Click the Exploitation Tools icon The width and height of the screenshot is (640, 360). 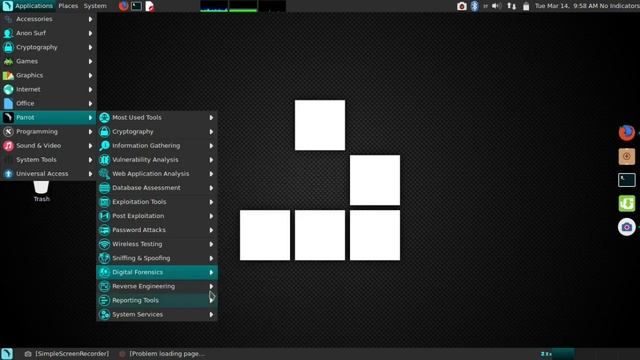(104, 202)
